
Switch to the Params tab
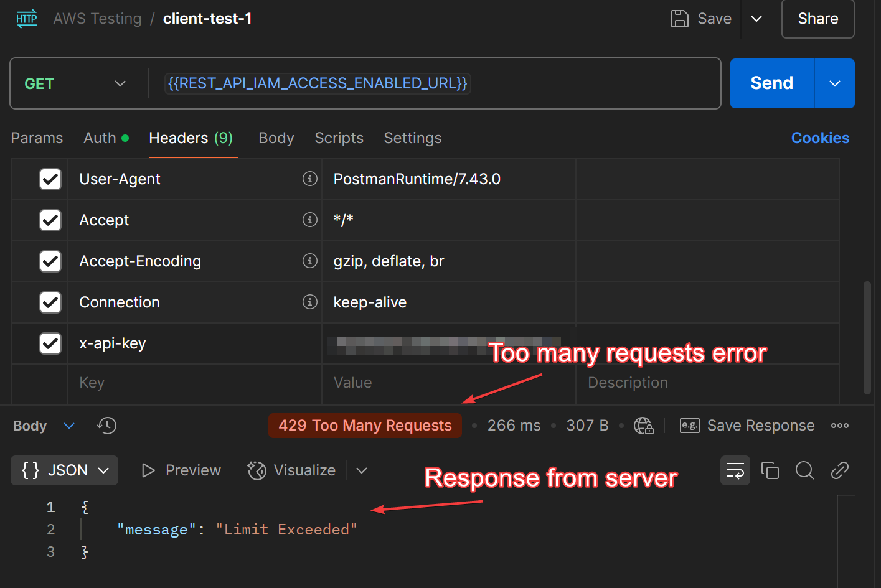point(37,138)
